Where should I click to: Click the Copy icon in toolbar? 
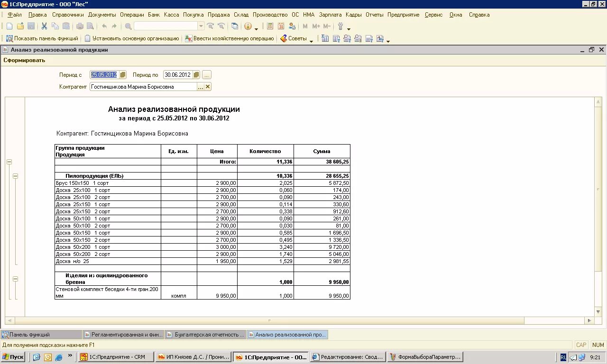[x=55, y=27]
